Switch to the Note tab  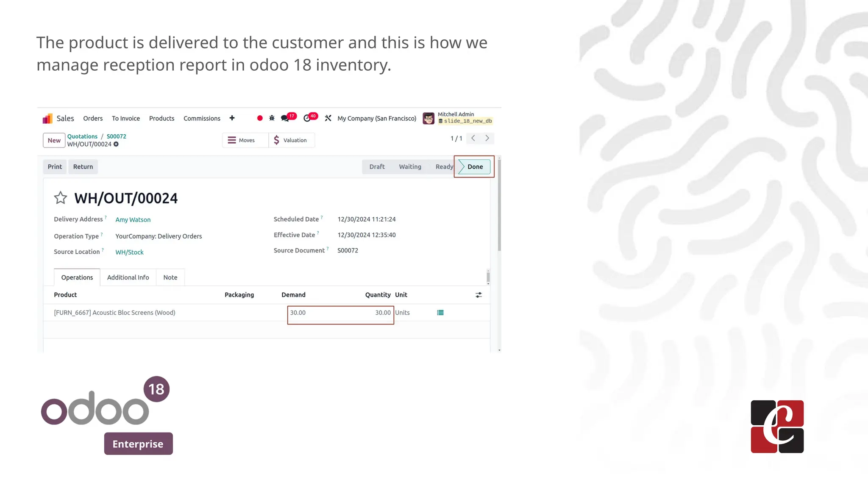(170, 277)
